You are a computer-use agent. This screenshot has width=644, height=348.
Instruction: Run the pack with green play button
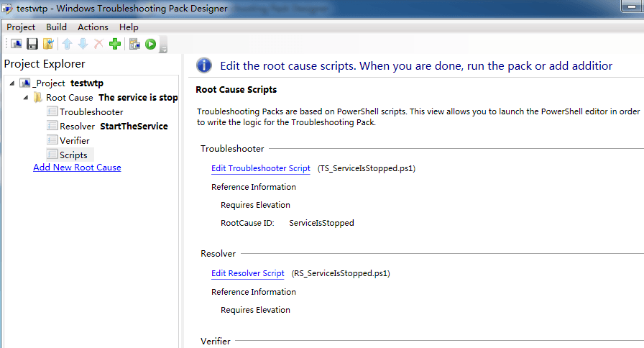click(x=151, y=44)
